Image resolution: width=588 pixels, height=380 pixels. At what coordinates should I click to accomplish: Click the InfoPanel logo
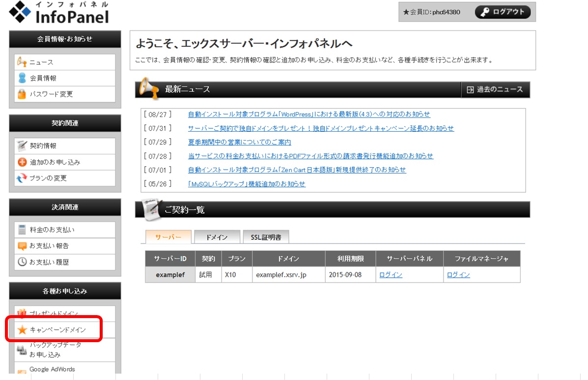click(x=59, y=13)
